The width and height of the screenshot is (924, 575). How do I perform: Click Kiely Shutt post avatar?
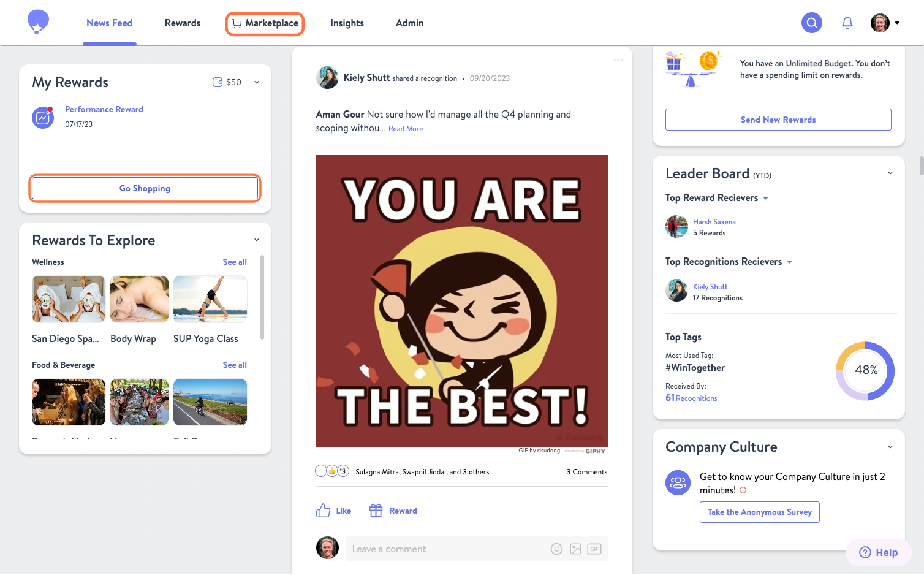click(x=327, y=78)
